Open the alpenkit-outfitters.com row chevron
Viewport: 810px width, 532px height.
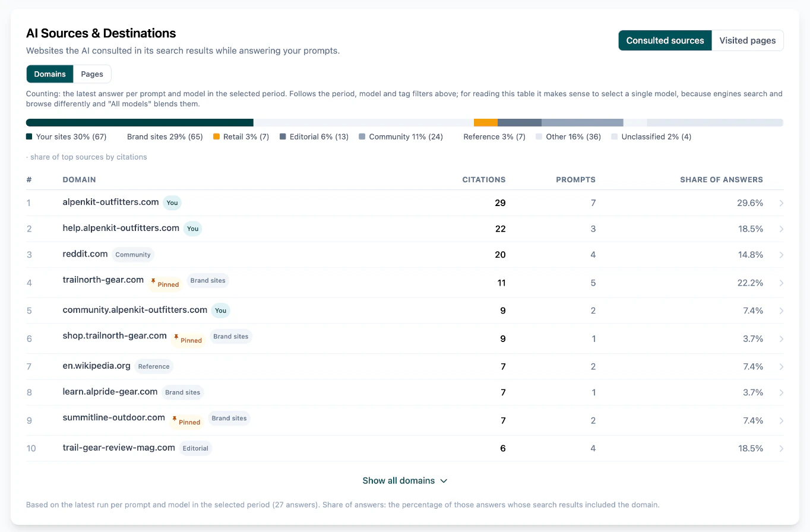tap(781, 203)
